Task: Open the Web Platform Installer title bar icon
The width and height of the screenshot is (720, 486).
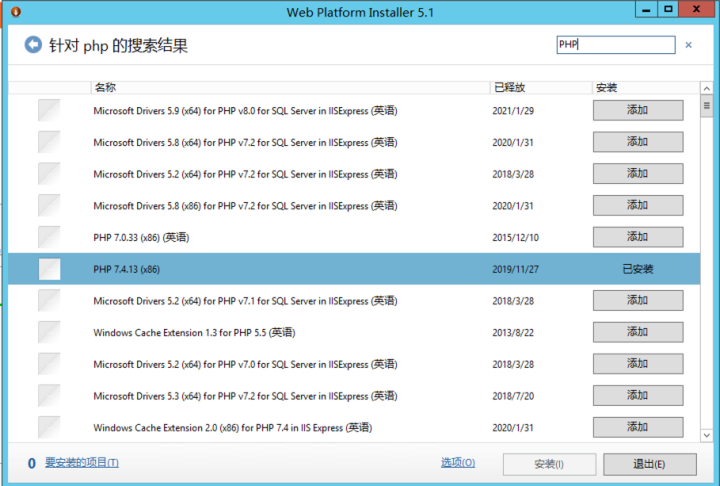Action: [x=16, y=11]
